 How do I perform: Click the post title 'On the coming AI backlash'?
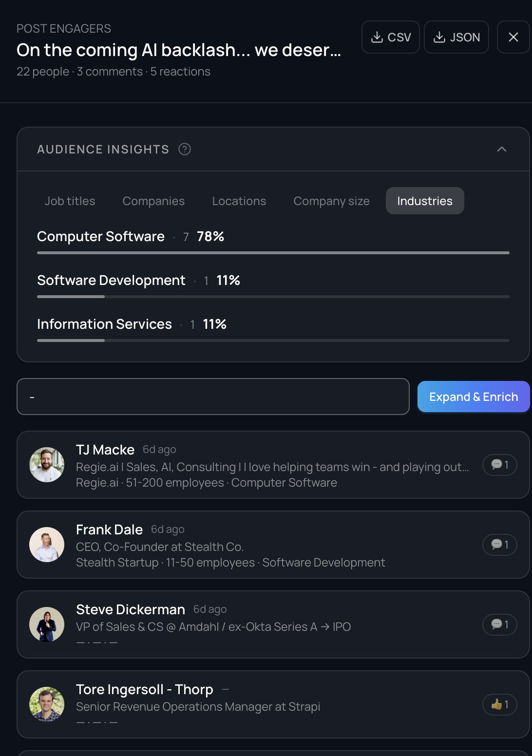[x=179, y=50]
